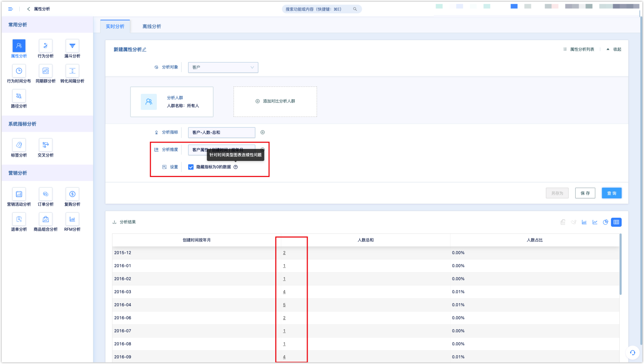Click the 保存 button
Viewport: 644px width, 364px height.
tap(585, 193)
